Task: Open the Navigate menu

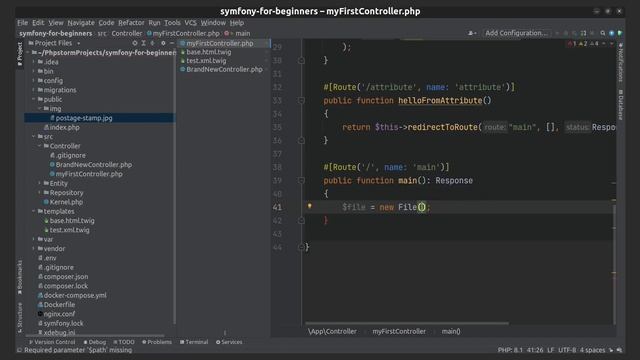Action: coord(81,23)
